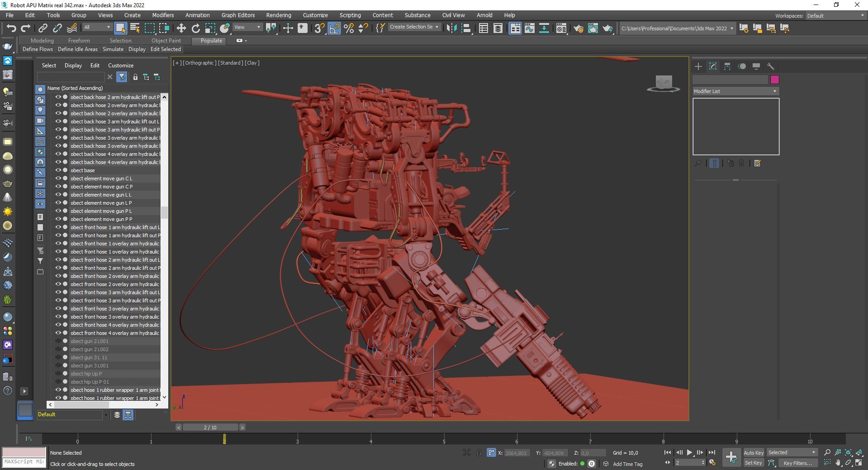Open the Utilities wrench panel
This screenshot has height=470, width=868.
coord(771,66)
